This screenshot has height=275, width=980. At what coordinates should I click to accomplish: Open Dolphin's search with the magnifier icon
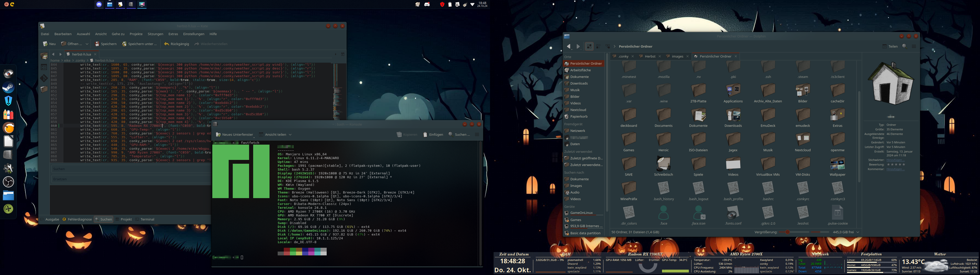[x=905, y=46]
